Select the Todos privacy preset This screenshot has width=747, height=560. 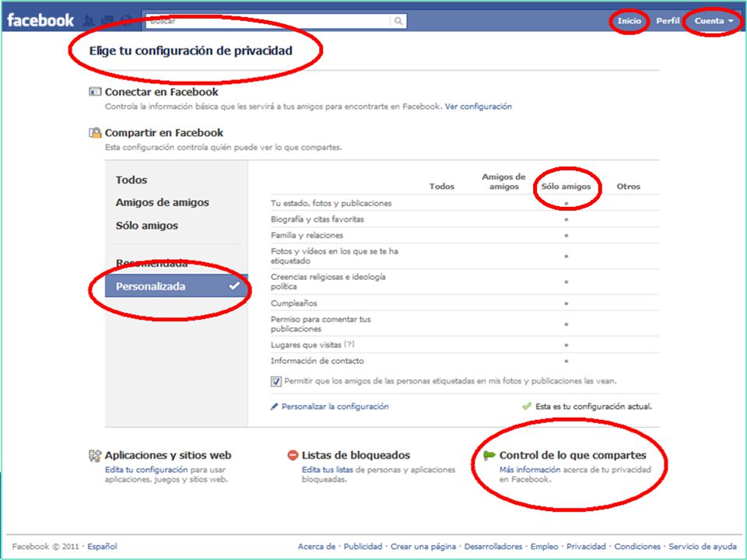(x=131, y=180)
